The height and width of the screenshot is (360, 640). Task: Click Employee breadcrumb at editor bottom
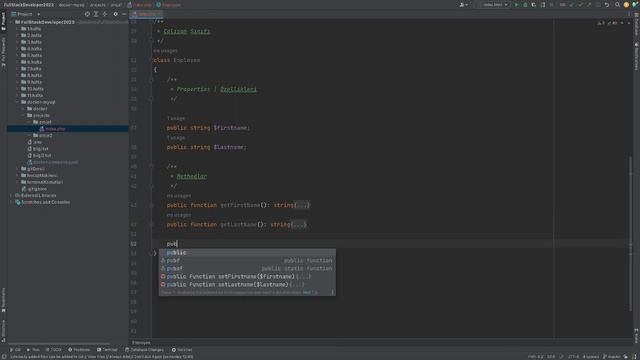(141, 342)
